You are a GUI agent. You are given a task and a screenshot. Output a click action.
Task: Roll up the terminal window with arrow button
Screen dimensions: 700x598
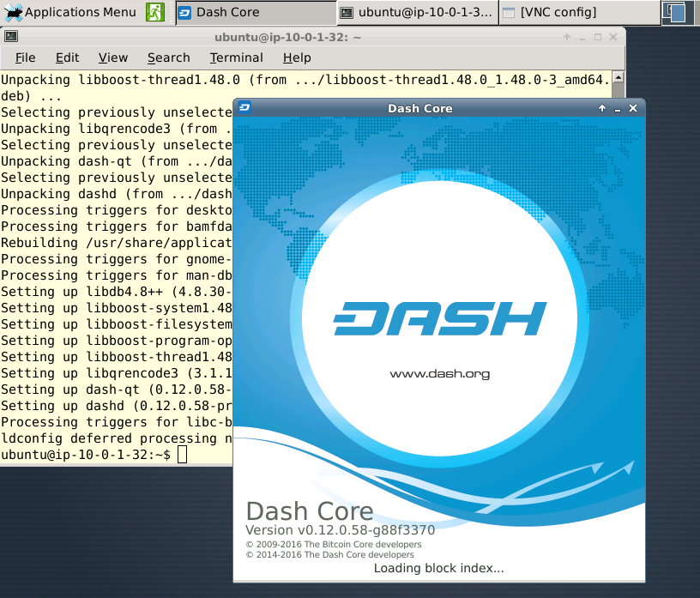tap(567, 37)
